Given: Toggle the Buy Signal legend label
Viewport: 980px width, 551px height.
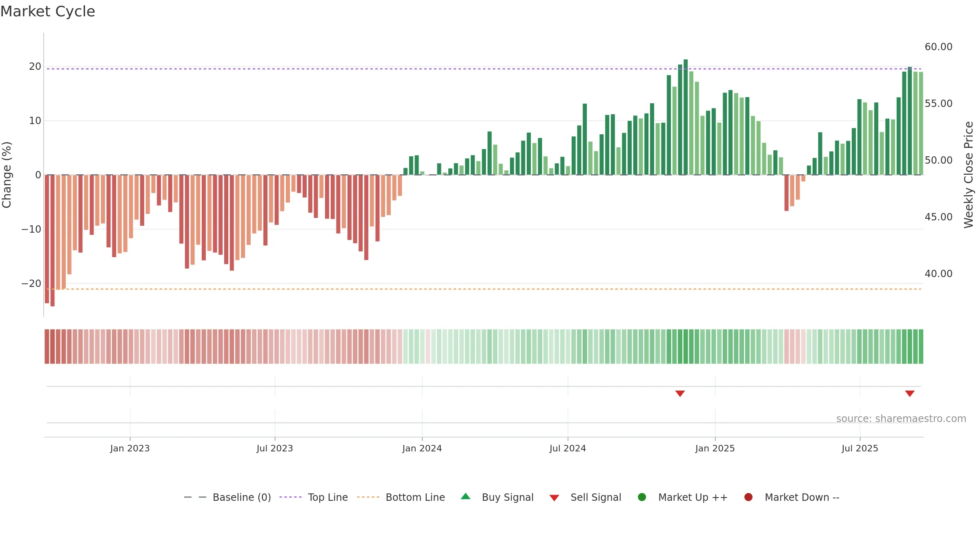Looking at the screenshot, I should pyautogui.click(x=508, y=498).
